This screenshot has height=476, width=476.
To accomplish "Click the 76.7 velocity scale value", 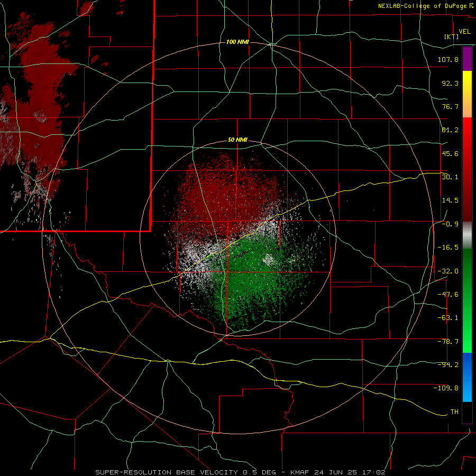I will pyautogui.click(x=450, y=106).
